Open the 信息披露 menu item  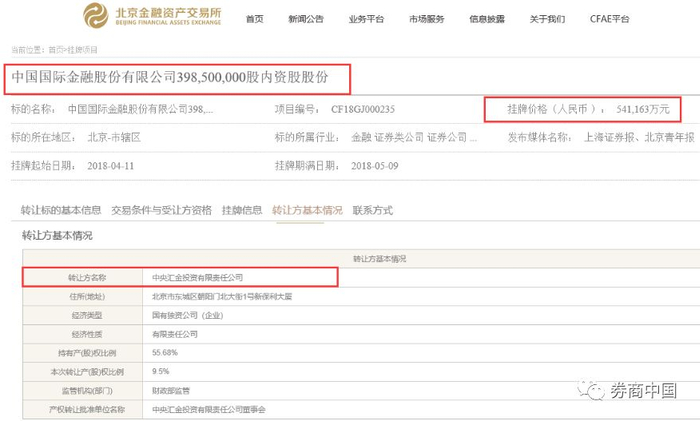[487, 19]
